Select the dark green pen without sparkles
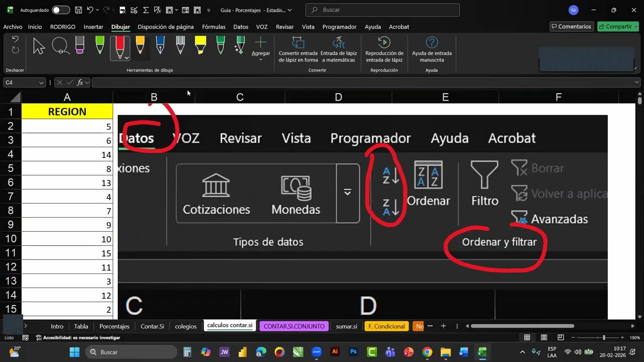Screen dimensions: 644x362 [x=220, y=45]
